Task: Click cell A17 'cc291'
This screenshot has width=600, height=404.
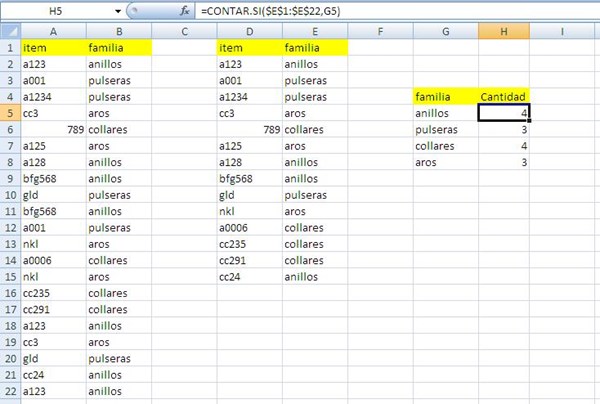Action: [x=54, y=310]
